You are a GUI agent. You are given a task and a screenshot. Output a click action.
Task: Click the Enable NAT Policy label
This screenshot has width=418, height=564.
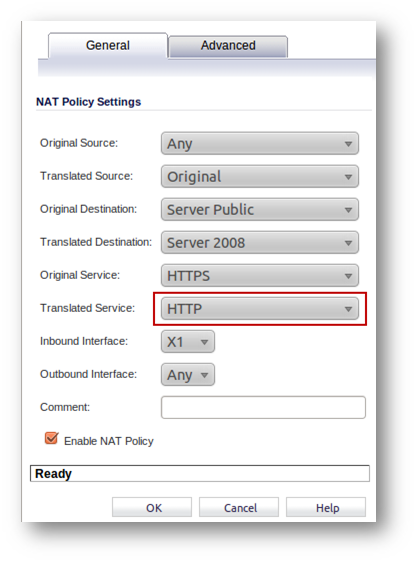coord(109,441)
